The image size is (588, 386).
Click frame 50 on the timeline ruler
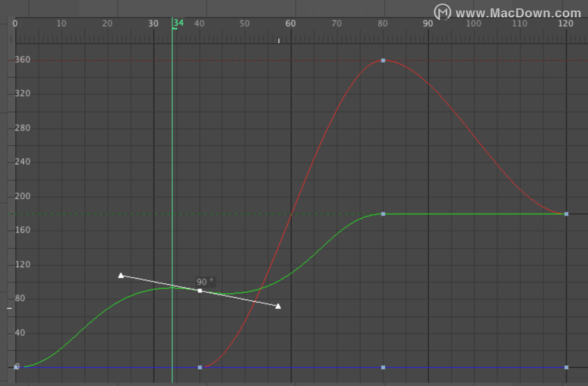point(245,24)
